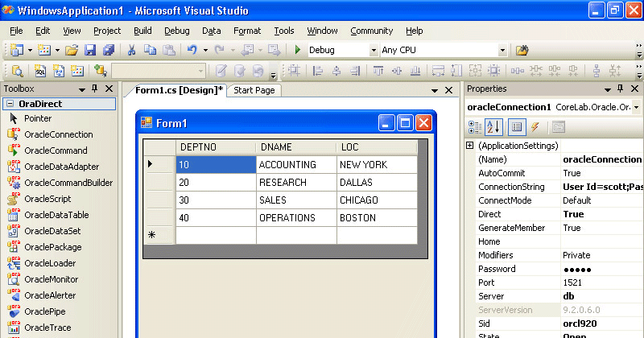Switch to Categorized view in Properties
This screenshot has width=644, height=338.
pyautogui.click(x=475, y=127)
